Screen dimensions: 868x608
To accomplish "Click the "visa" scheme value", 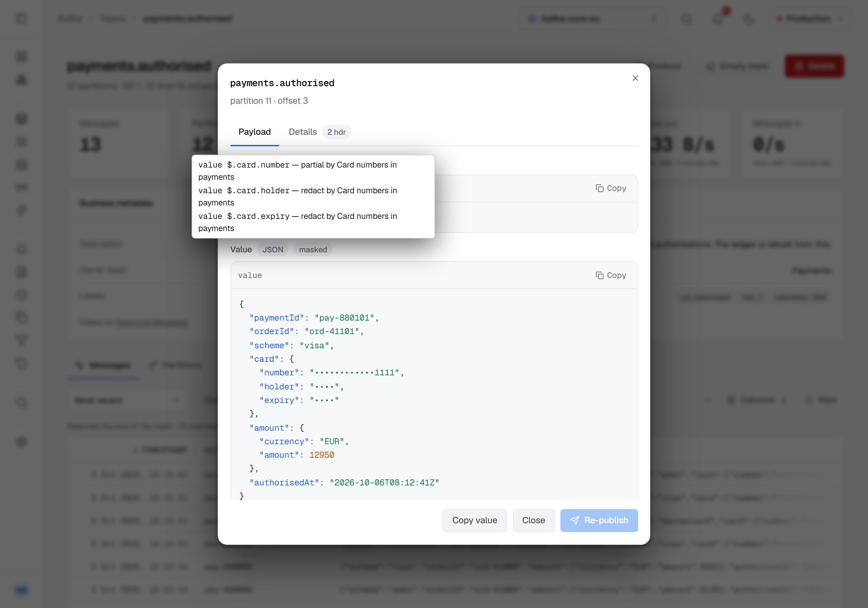I will click(x=314, y=345).
